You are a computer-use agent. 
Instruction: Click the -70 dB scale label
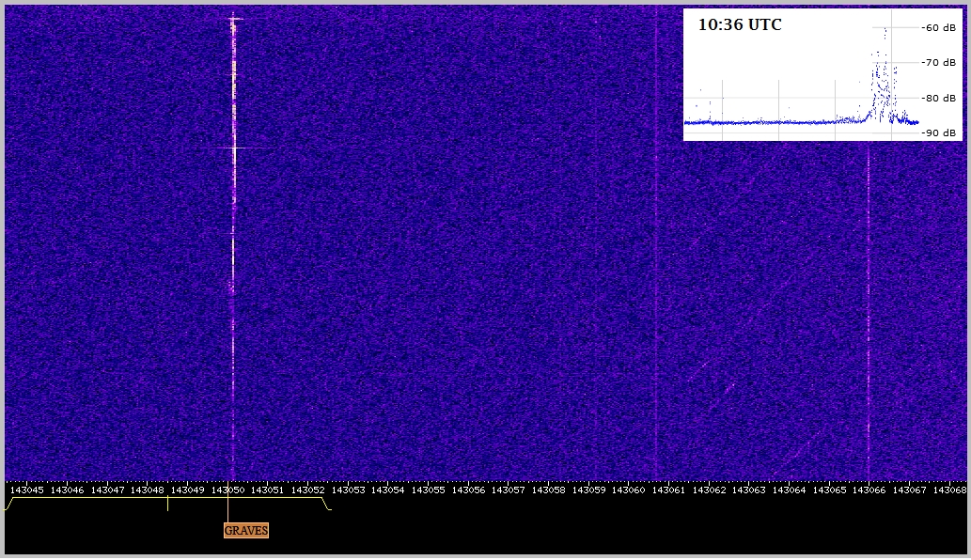939,63
